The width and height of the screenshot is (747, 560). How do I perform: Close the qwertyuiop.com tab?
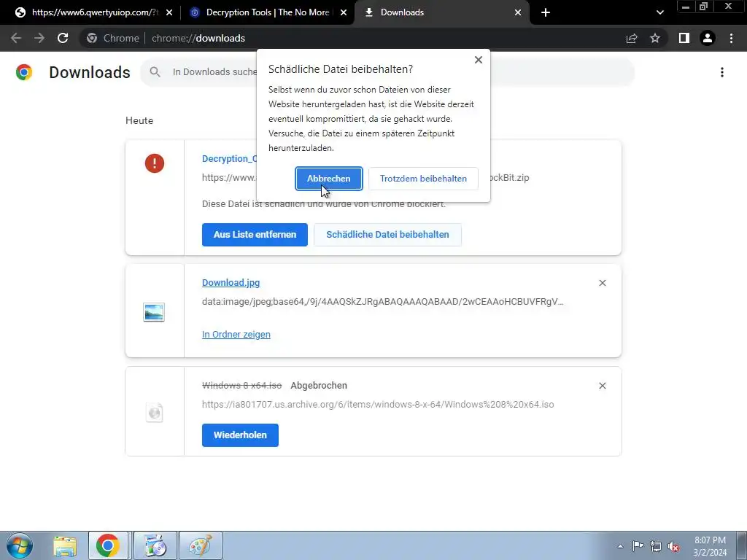169,13
